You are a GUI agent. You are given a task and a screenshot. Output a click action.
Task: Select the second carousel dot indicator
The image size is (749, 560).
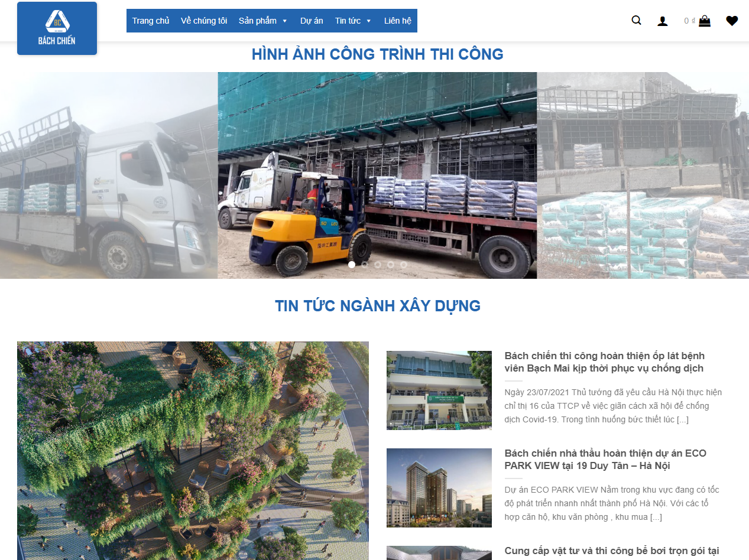[365, 265]
